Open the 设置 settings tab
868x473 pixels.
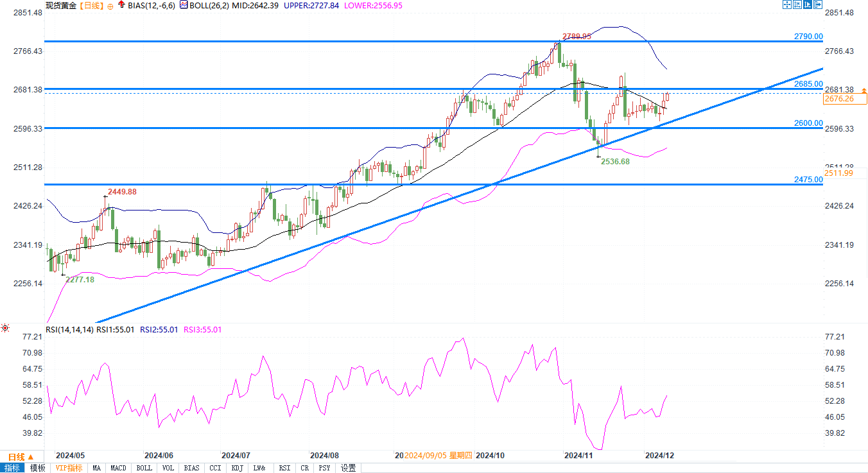348,468
